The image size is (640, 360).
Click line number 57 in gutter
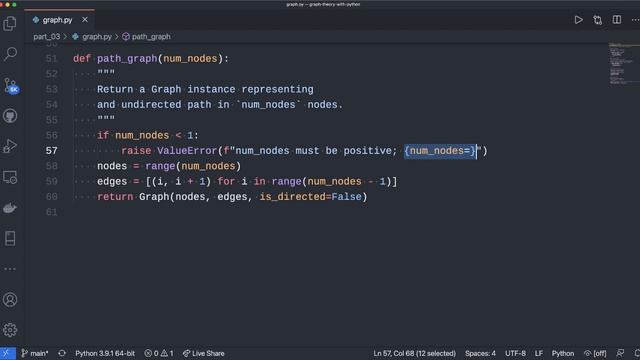pyautogui.click(x=51, y=151)
